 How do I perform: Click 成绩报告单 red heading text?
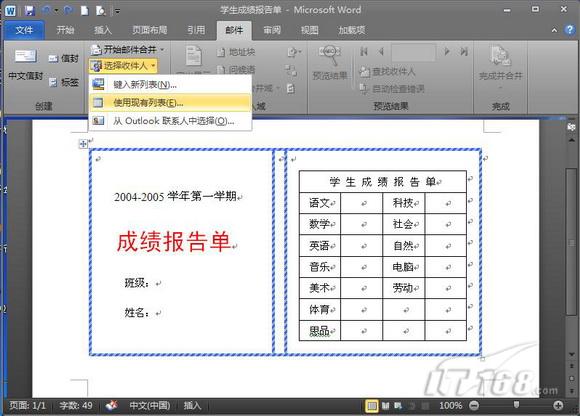coord(174,242)
